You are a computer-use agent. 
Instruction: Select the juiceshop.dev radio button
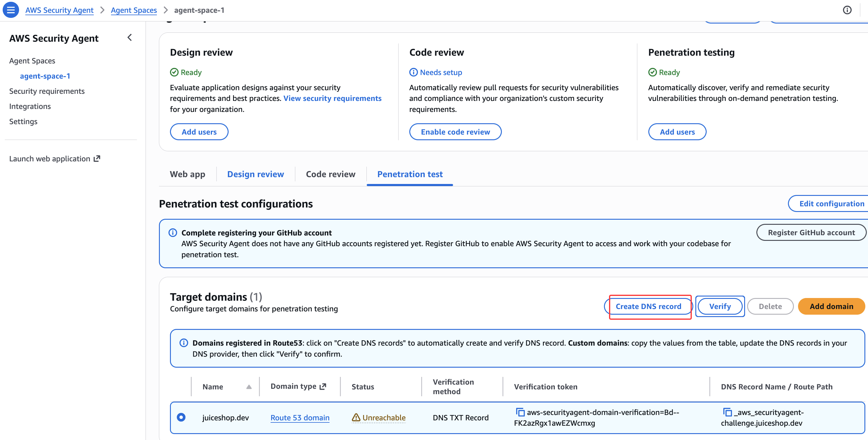(x=181, y=417)
